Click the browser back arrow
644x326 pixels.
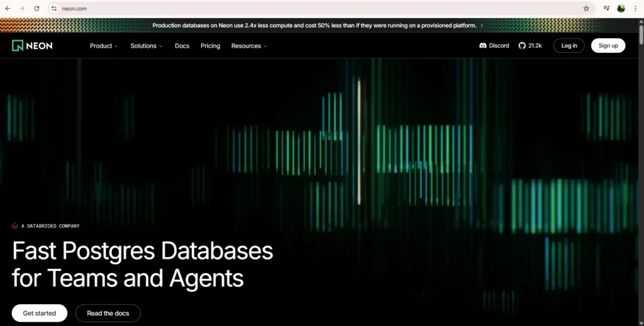pos(8,9)
